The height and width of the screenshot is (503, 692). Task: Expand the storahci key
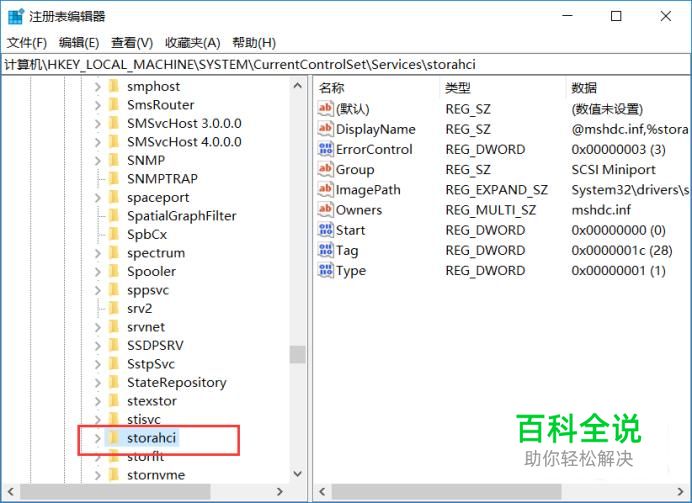click(x=98, y=438)
